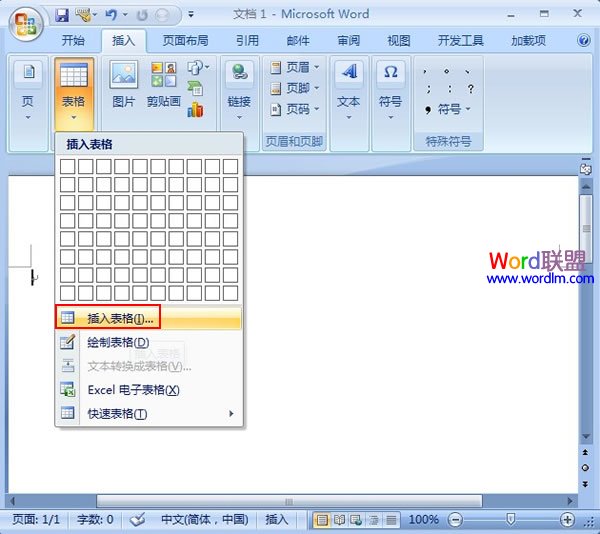Screen dimensions: 600x534
Task: Insert a chart with bar chart icon
Action: pyautogui.click(x=195, y=110)
